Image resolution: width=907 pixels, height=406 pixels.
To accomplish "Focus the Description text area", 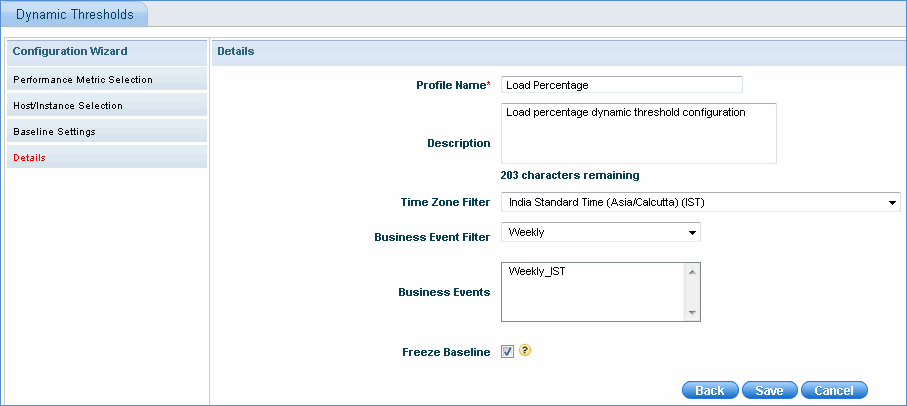I will (638, 133).
